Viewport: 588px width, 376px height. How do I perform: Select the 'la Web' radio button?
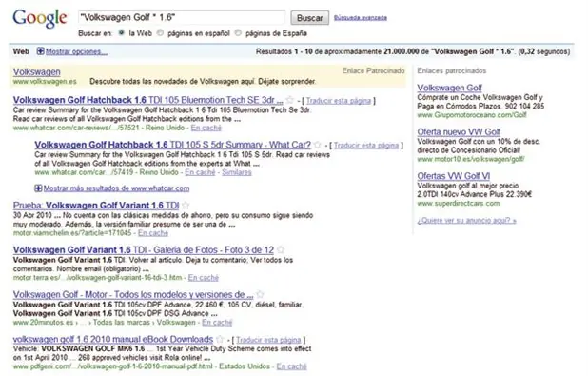coord(121,33)
